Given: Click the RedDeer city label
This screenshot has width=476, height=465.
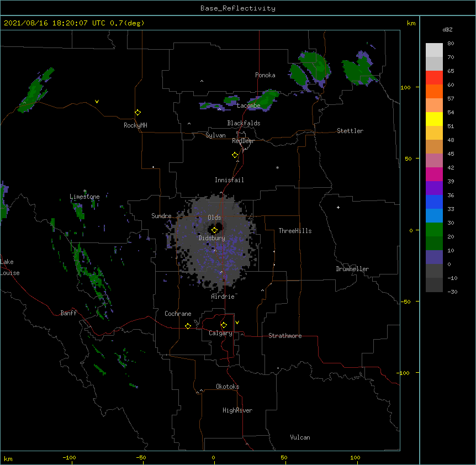Looking at the screenshot, I should tap(243, 141).
